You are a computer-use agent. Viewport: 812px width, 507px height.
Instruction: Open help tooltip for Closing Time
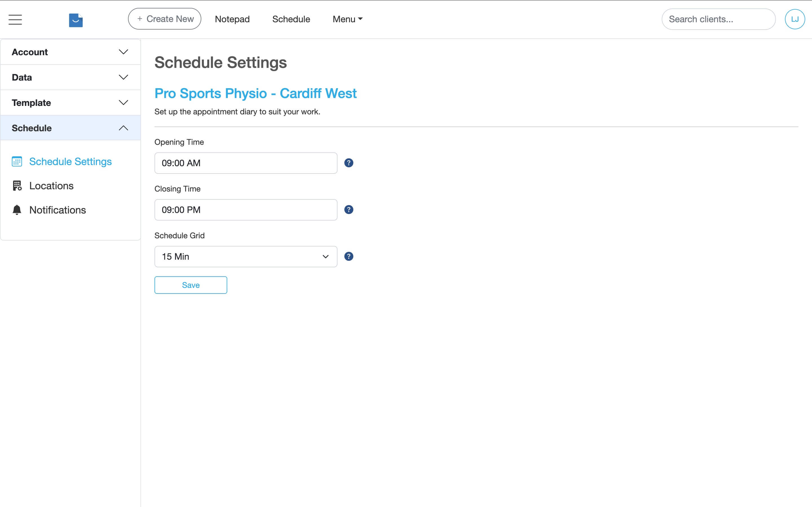click(x=348, y=209)
